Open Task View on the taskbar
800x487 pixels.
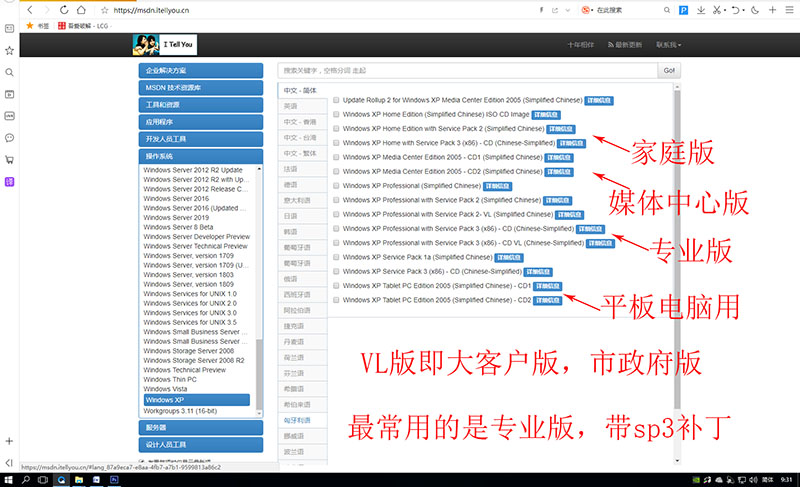click(43, 480)
